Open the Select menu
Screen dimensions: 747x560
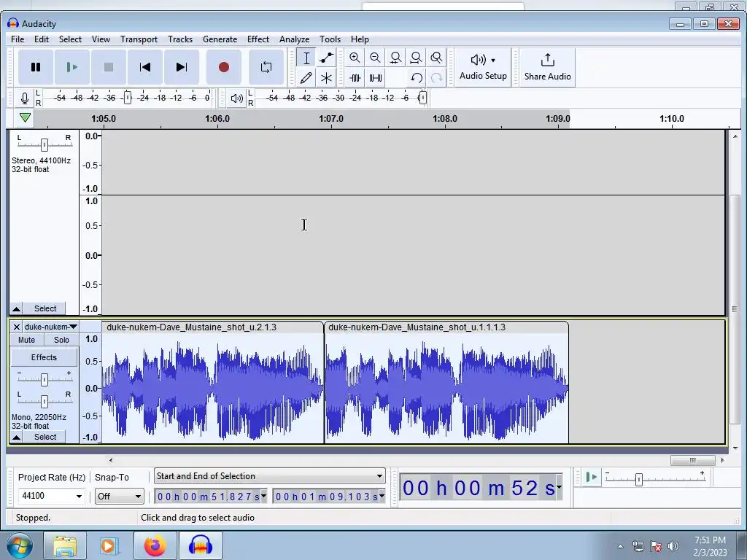(70, 39)
